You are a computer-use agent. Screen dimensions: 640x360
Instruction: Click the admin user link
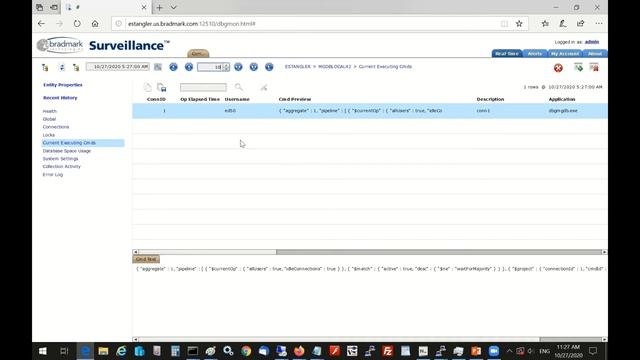click(x=592, y=42)
